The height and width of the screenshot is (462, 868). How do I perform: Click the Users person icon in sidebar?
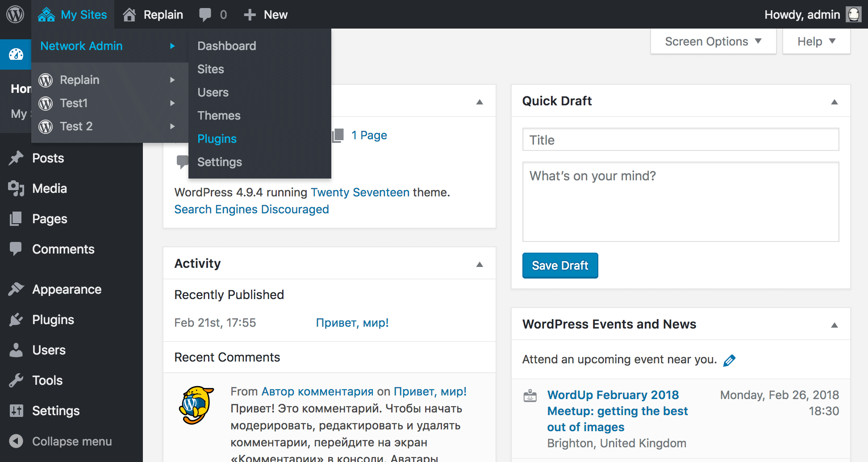click(16, 350)
